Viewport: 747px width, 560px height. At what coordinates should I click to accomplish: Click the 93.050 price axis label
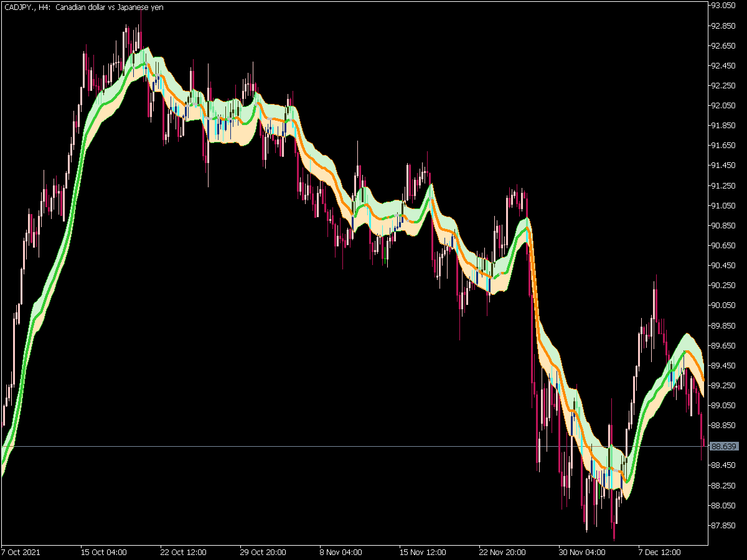(724, 6)
